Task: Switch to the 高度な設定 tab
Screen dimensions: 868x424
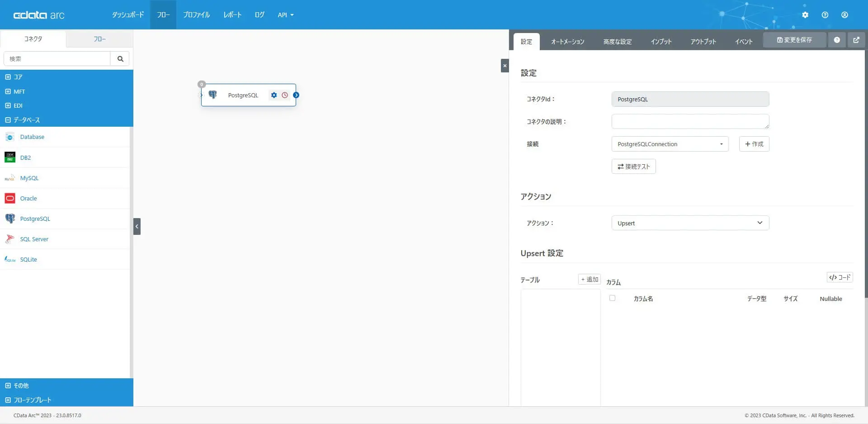Action: point(618,42)
